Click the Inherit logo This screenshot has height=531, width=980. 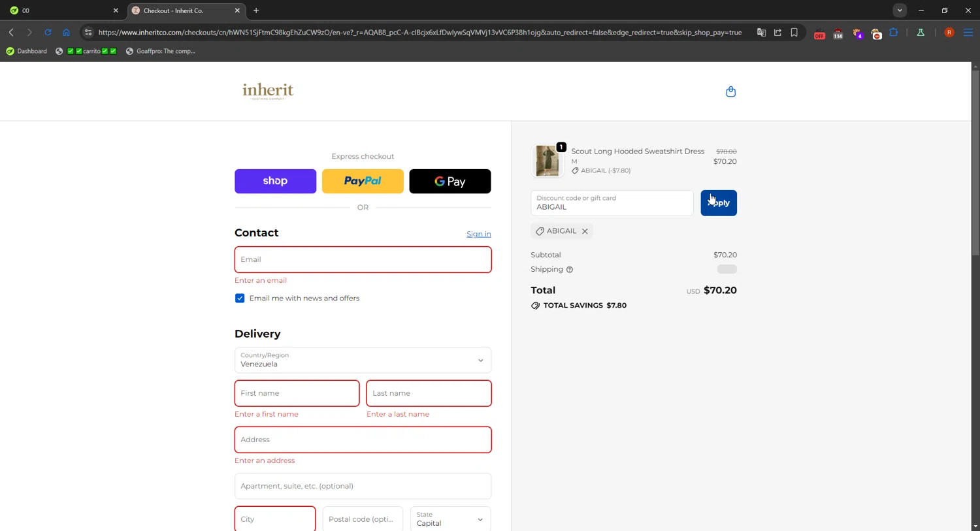pos(268,91)
